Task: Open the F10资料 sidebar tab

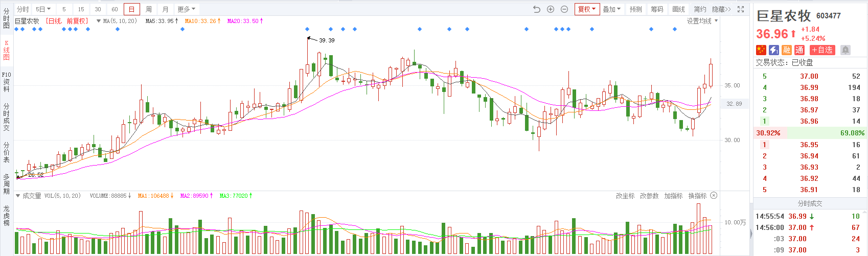Action: pyautogui.click(x=6, y=82)
